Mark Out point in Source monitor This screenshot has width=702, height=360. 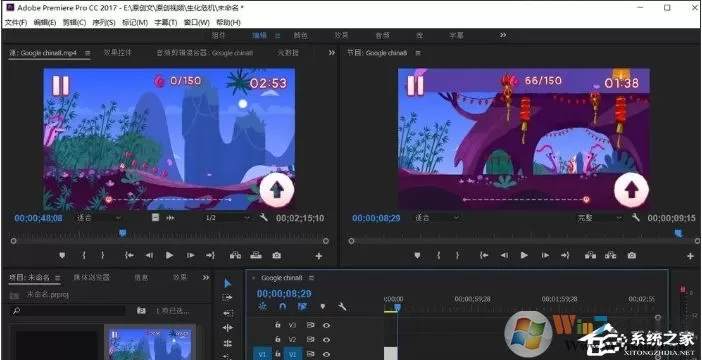(x=103, y=255)
